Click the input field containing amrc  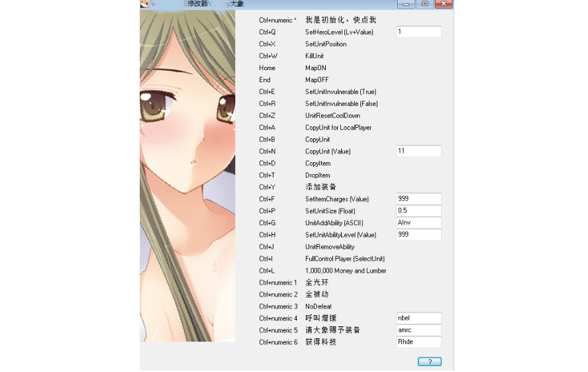418,330
